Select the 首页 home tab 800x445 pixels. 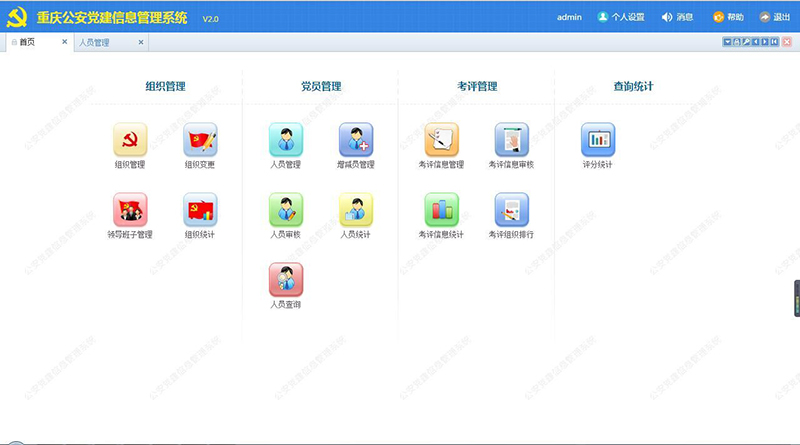pos(27,43)
